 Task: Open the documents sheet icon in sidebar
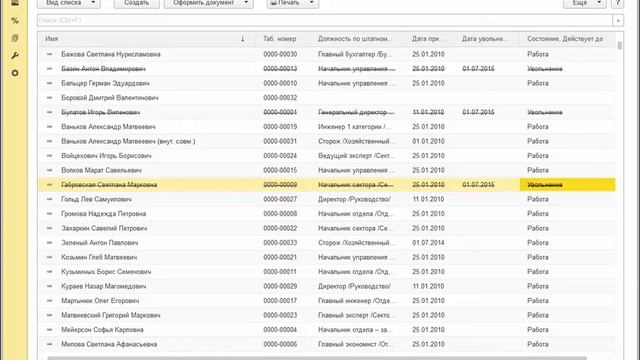pyautogui.click(x=15, y=38)
